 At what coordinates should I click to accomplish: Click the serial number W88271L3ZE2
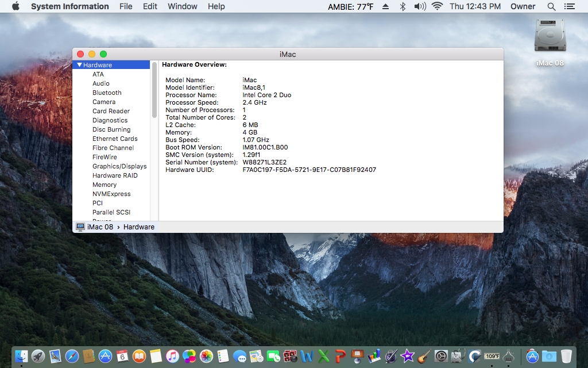click(x=264, y=162)
